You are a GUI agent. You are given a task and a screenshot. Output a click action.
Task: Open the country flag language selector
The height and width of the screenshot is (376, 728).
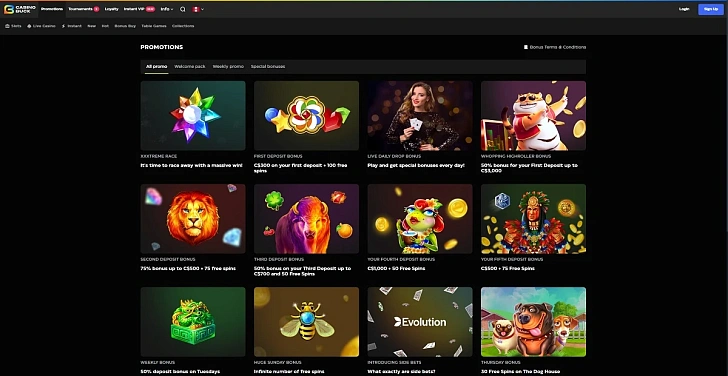click(198, 9)
